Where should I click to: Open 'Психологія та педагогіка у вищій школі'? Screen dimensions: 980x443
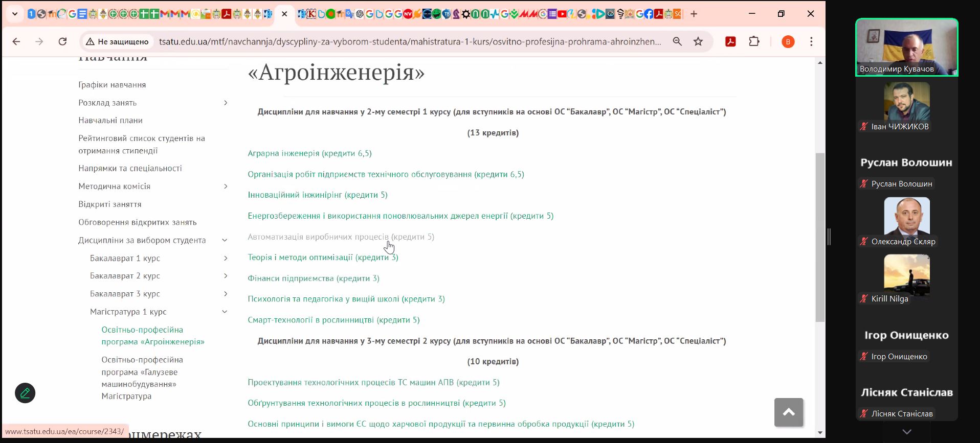tap(346, 299)
